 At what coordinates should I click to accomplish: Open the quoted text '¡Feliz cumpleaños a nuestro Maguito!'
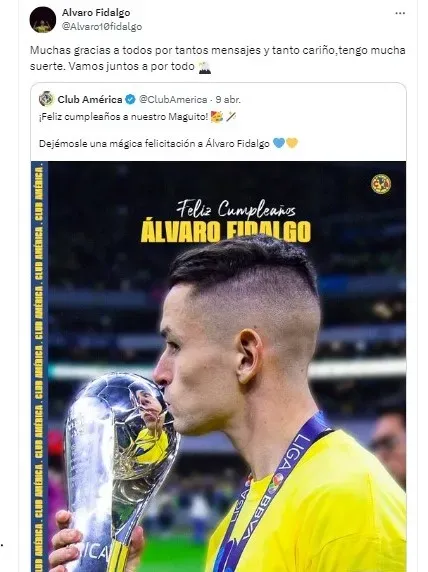point(124,117)
